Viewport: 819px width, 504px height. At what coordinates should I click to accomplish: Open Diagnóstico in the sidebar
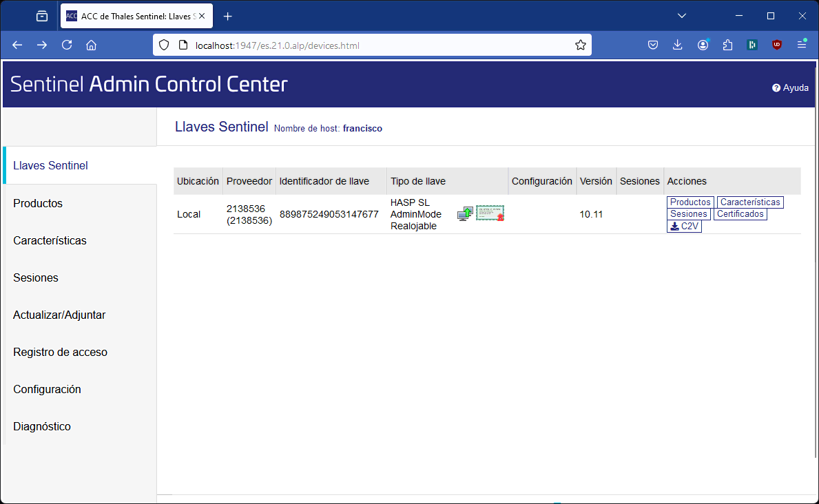pyautogui.click(x=42, y=426)
